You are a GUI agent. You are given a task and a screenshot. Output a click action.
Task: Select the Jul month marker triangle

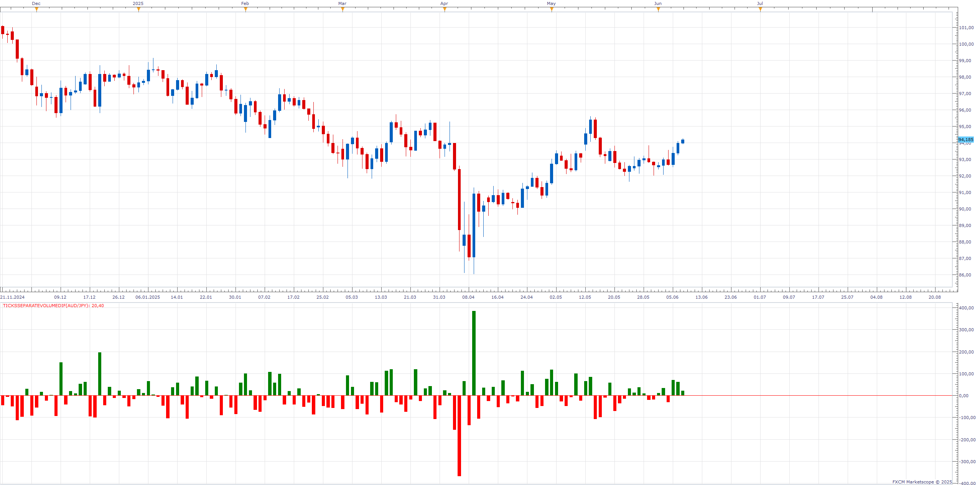[760, 10]
